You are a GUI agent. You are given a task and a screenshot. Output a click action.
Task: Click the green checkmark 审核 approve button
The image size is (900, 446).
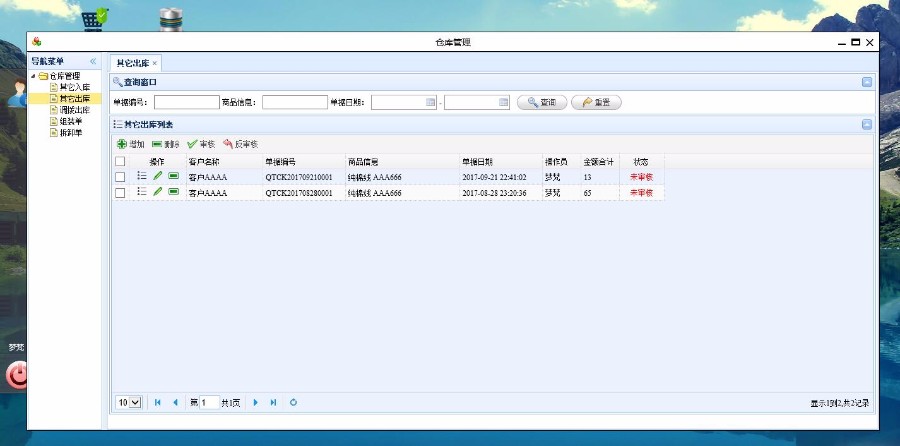pos(201,145)
